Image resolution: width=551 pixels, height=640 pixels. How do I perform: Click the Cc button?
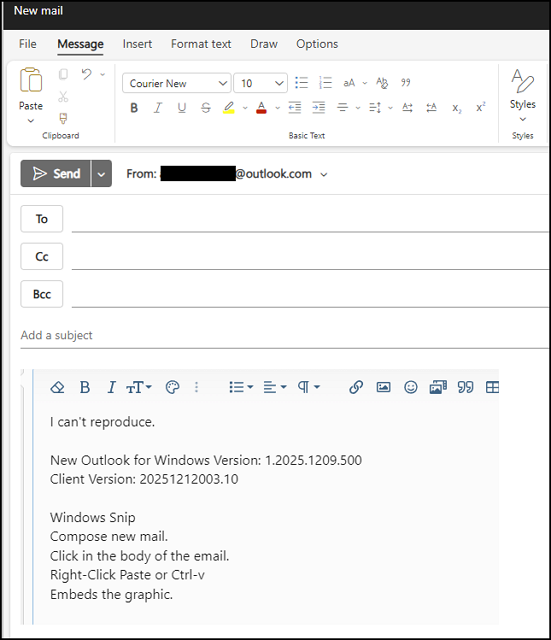point(42,256)
